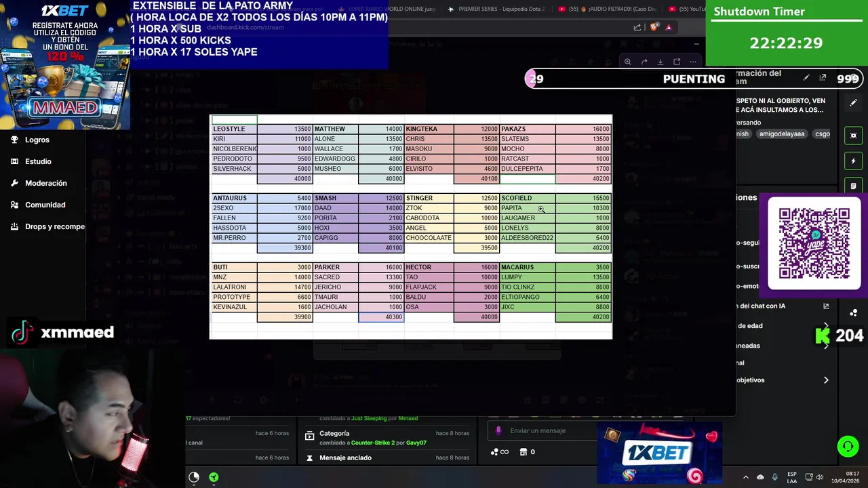Click the Gavy07 username link
The height and width of the screenshot is (488, 868).
[x=416, y=443]
